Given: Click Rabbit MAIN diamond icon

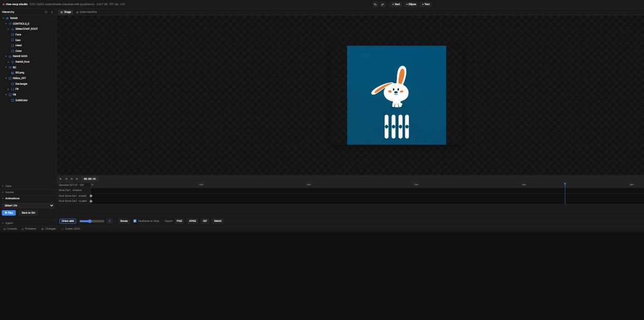Looking at the screenshot, I should point(10,56).
